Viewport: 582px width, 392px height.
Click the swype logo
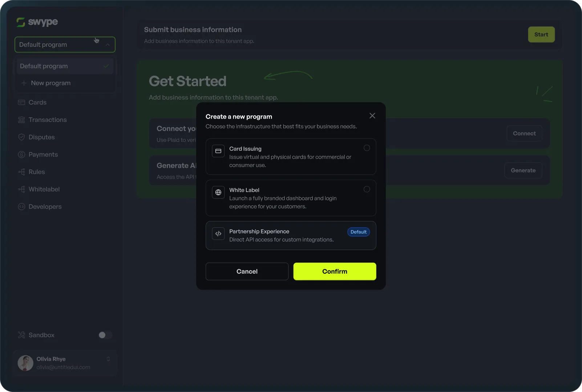point(37,22)
